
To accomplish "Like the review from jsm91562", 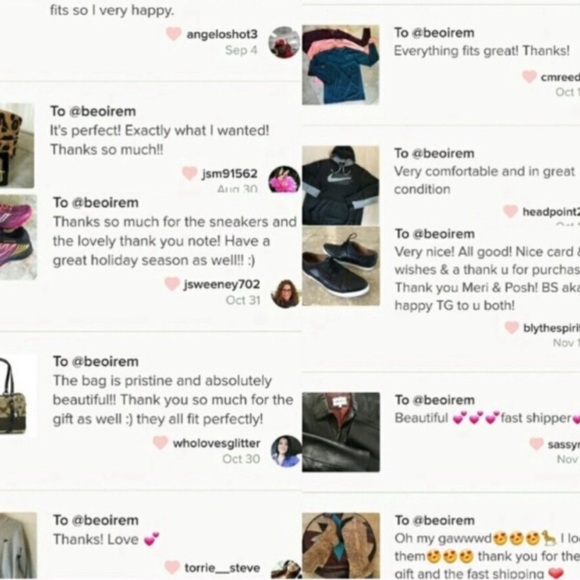I will 190,173.
